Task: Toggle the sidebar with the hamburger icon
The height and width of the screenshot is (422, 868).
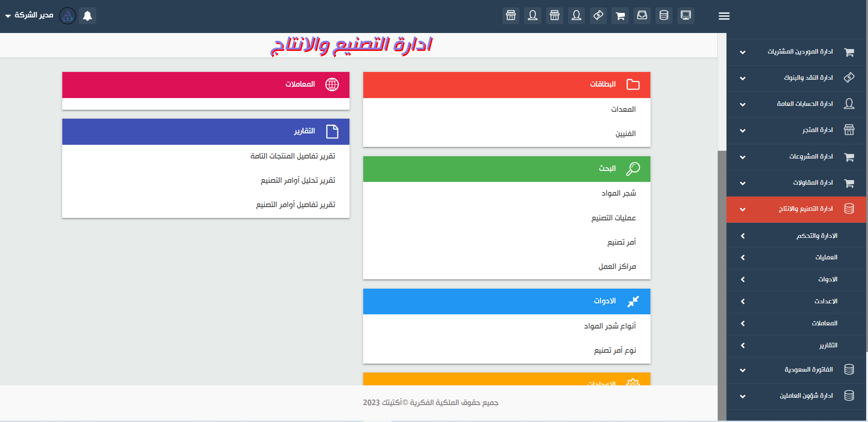Action: click(x=724, y=16)
